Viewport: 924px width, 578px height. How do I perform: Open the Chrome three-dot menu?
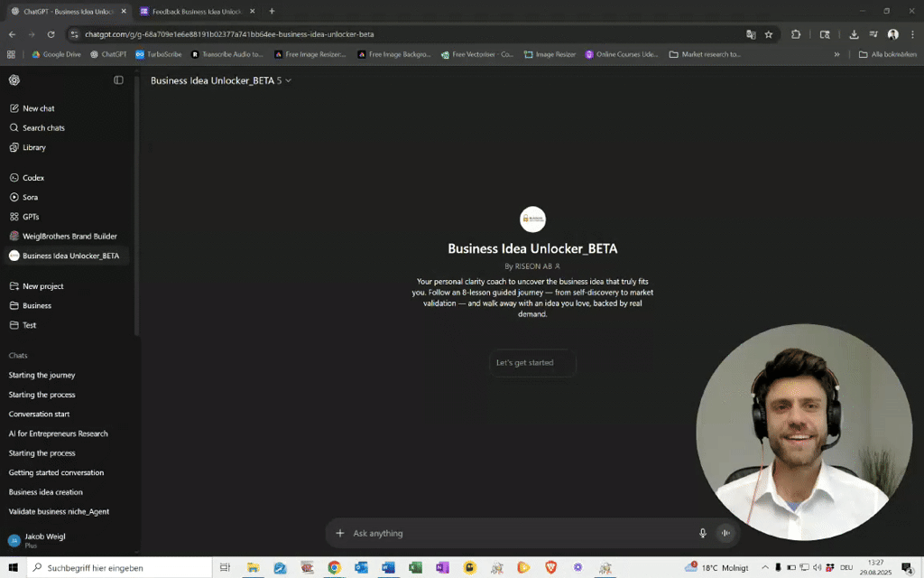point(912,34)
